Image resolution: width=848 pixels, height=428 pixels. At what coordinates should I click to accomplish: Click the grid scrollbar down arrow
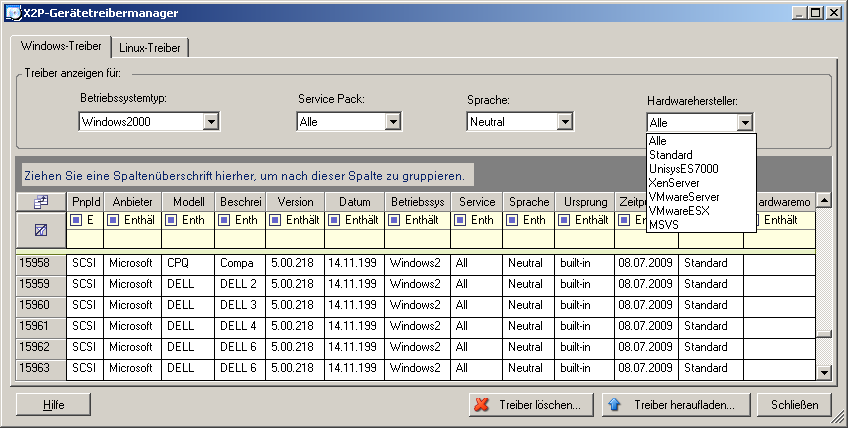point(824,372)
